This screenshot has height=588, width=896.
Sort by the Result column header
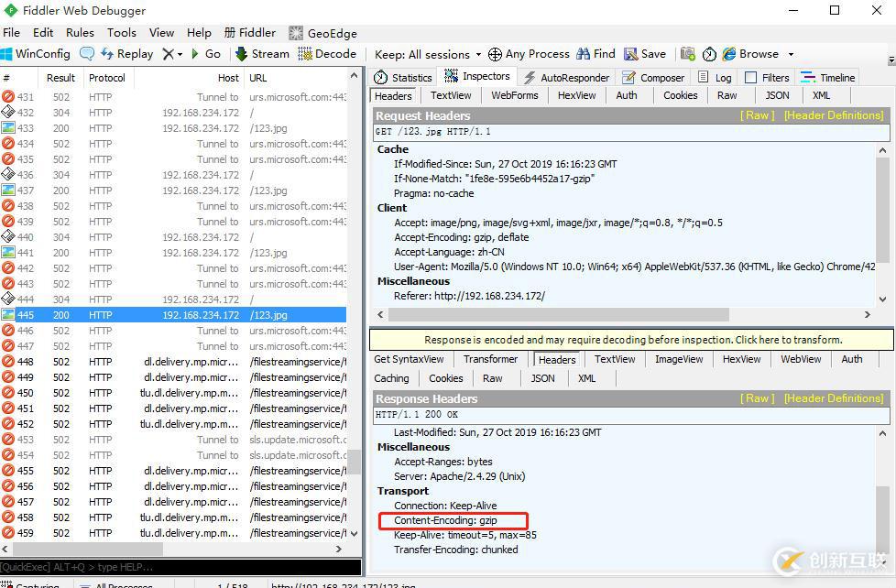point(60,78)
